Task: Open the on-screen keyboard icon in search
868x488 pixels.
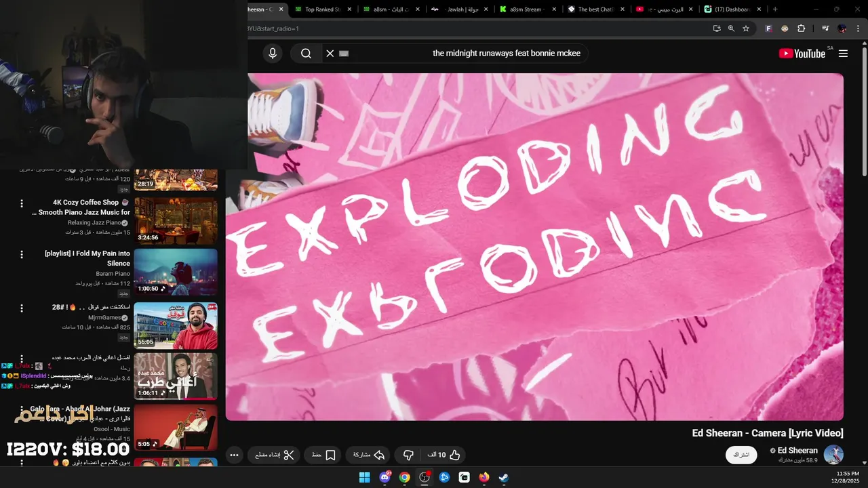Action: tap(344, 54)
